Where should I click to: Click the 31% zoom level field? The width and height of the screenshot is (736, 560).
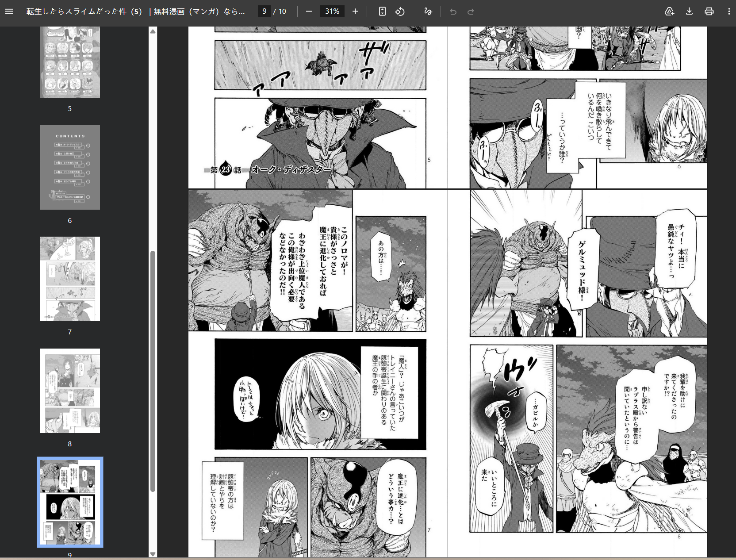click(332, 12)
